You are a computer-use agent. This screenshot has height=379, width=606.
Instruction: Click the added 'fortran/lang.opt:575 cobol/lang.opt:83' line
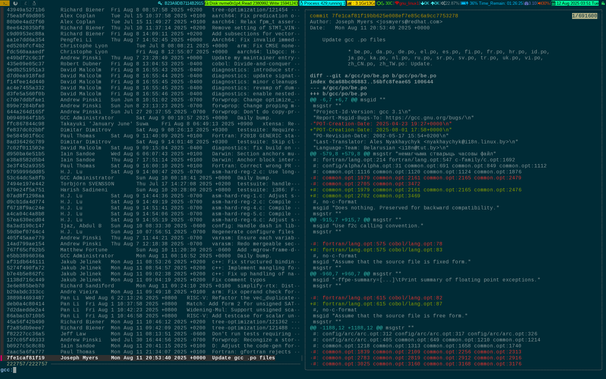376,250
